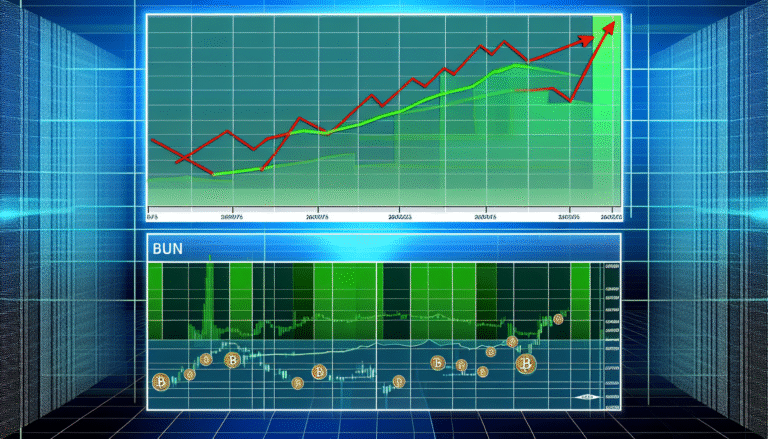
Task: Click the price scale on lower chart's right
Action: coord(611,330)
